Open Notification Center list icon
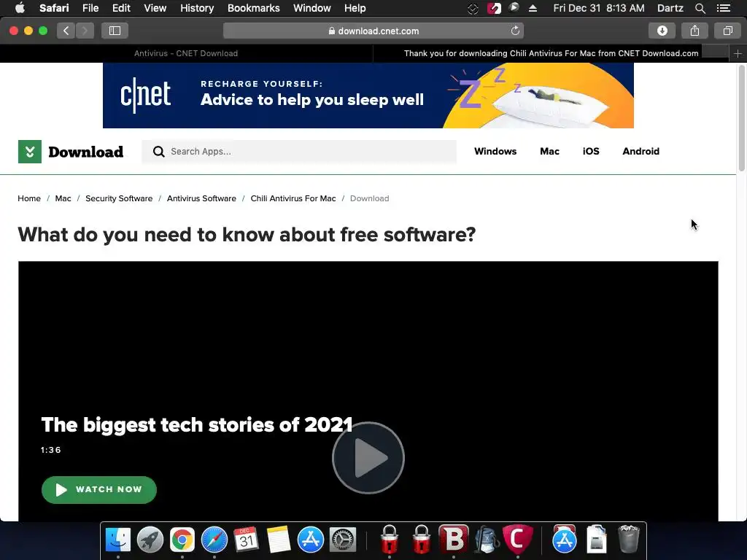 point(723,8)
